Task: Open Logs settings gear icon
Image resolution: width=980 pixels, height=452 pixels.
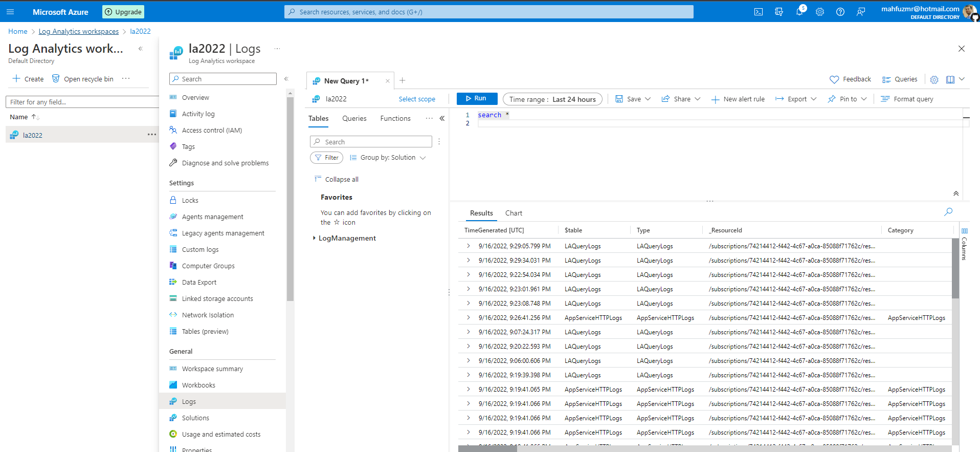Action: [x=934, y=79]
